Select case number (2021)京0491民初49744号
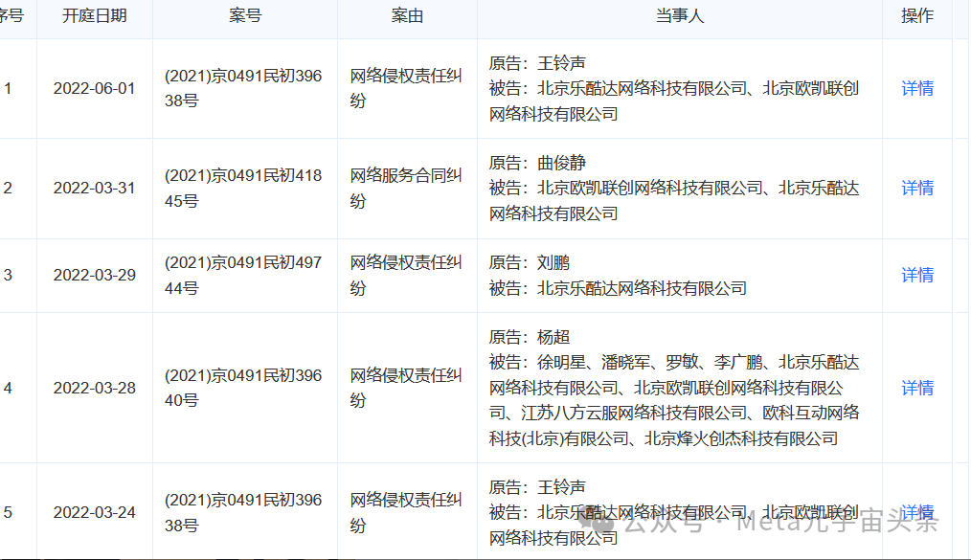This screenshot has width=971, height=560. tap(244, 275)
